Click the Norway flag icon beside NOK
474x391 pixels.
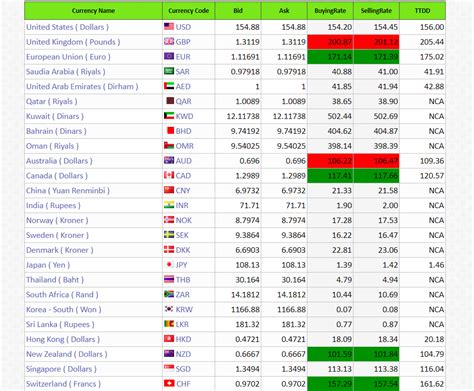169,220
